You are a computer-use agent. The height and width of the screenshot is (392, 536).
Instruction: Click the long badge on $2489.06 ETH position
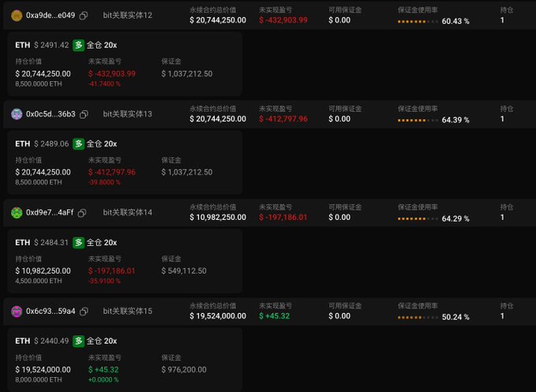pyautogui.click(x=79, y=144)
